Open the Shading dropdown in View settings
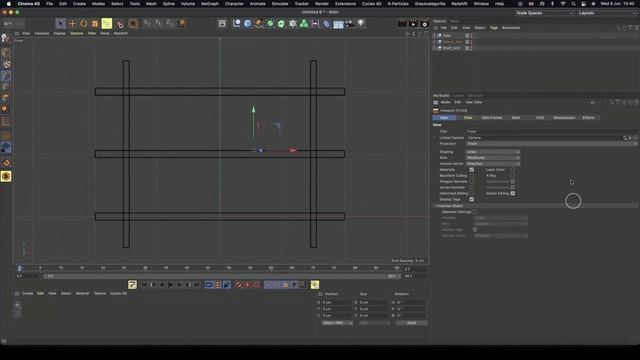This screenshot has width=640, height=360. (x=493, y=152)
